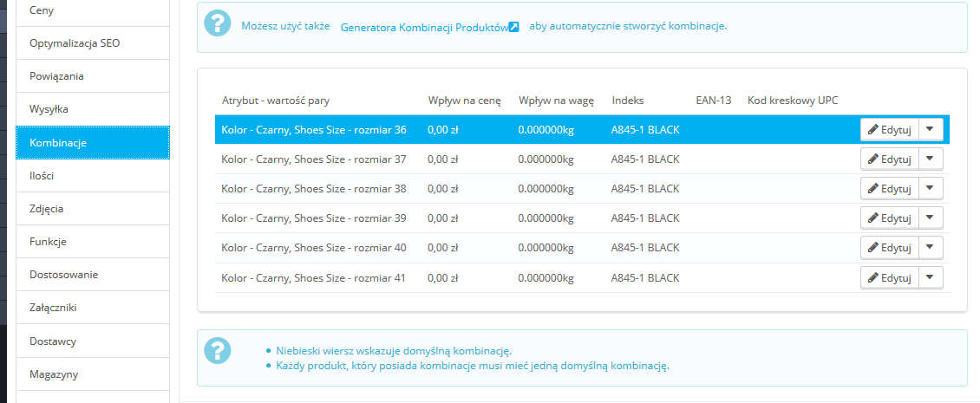
Task: Go to the Ilości tab
Action: pyautogui.click(x=92, y=175)
